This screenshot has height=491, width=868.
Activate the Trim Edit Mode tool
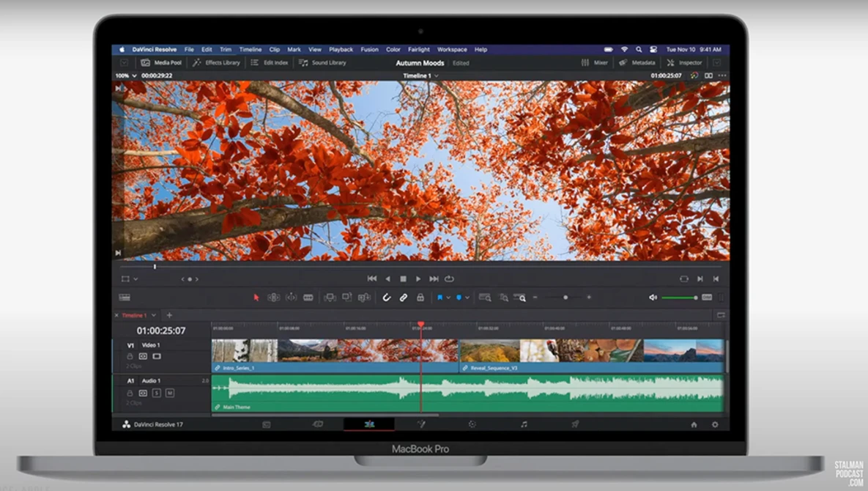tap(273, 298)
